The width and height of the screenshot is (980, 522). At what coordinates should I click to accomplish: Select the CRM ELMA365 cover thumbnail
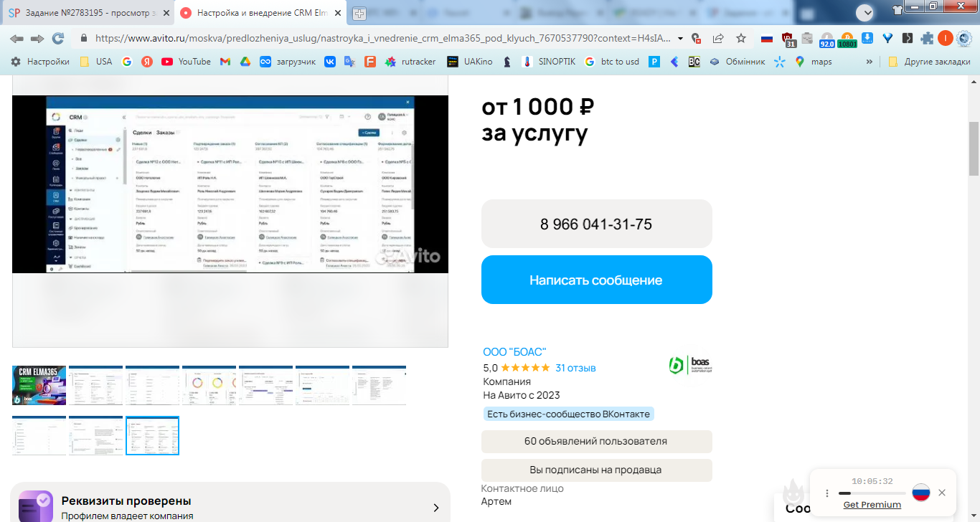tap(39, 386)
